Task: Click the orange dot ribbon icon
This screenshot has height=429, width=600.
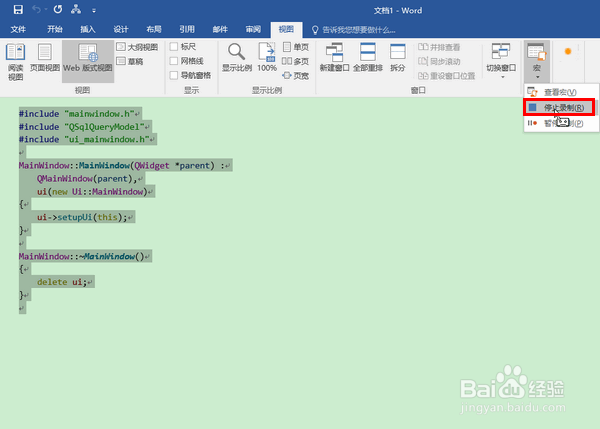Action: 568,51
